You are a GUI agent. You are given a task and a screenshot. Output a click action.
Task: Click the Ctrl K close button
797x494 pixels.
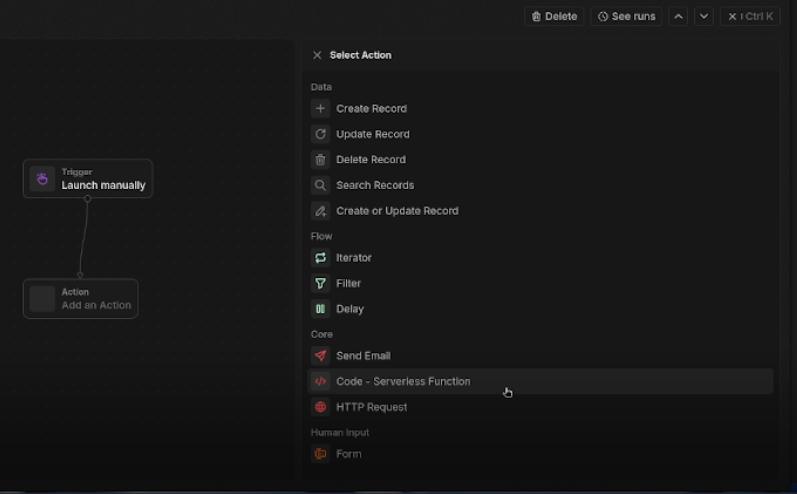pos(750,16)
